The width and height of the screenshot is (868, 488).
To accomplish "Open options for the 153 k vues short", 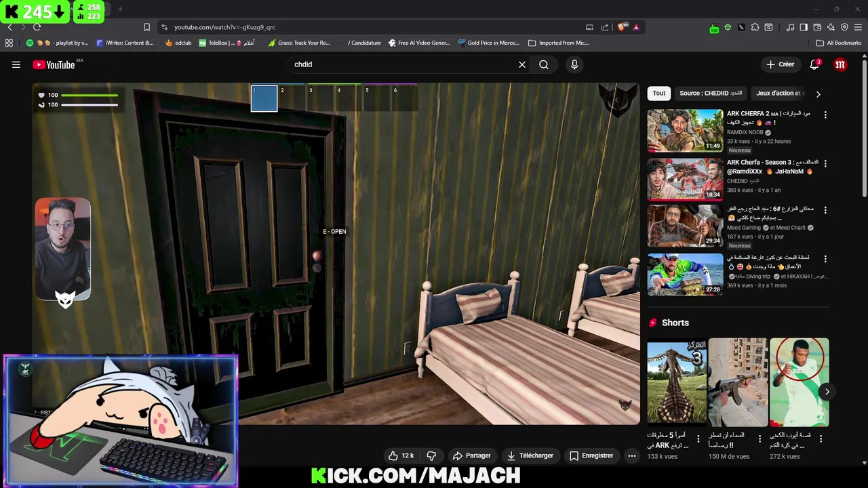I will pyautogui.click(x=698, y=439).
